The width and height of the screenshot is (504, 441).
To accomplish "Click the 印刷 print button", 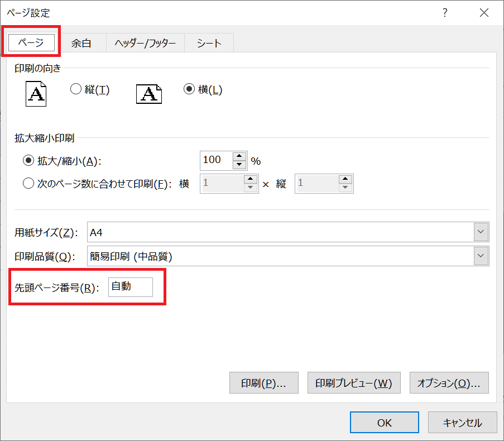I will [x=263, y=384].
